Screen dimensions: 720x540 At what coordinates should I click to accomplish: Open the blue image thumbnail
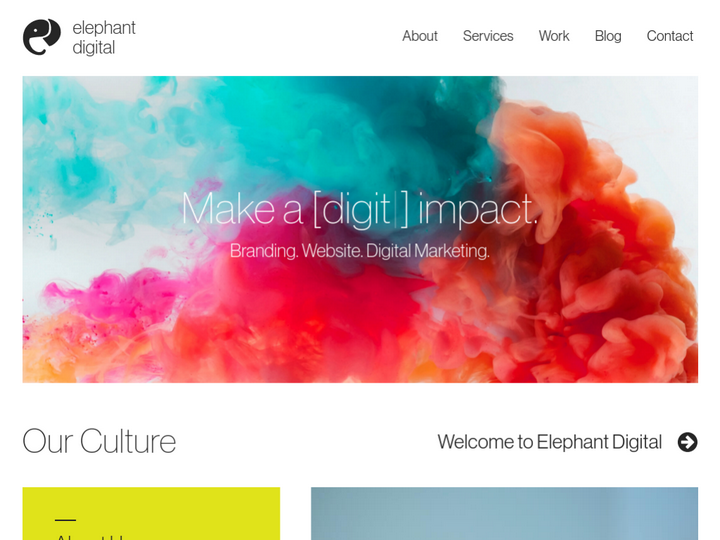pos(504,513)
